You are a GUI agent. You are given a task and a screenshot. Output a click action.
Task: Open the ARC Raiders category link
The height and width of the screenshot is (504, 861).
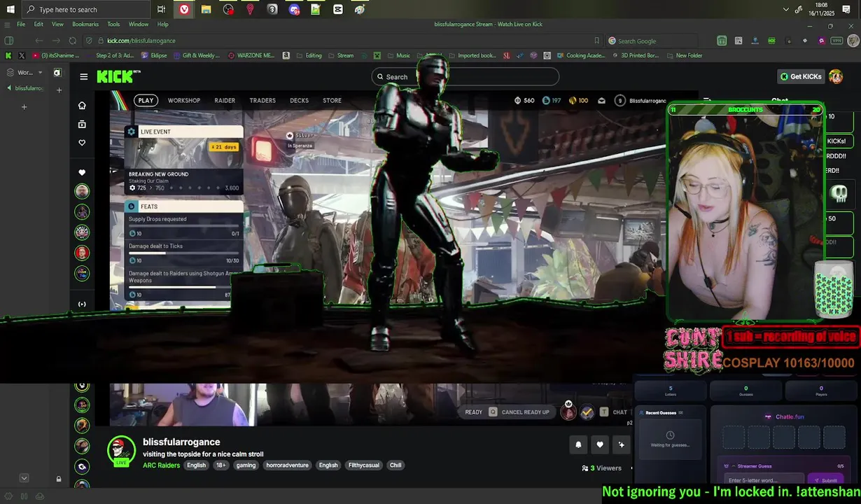click(x=161, y=465)
